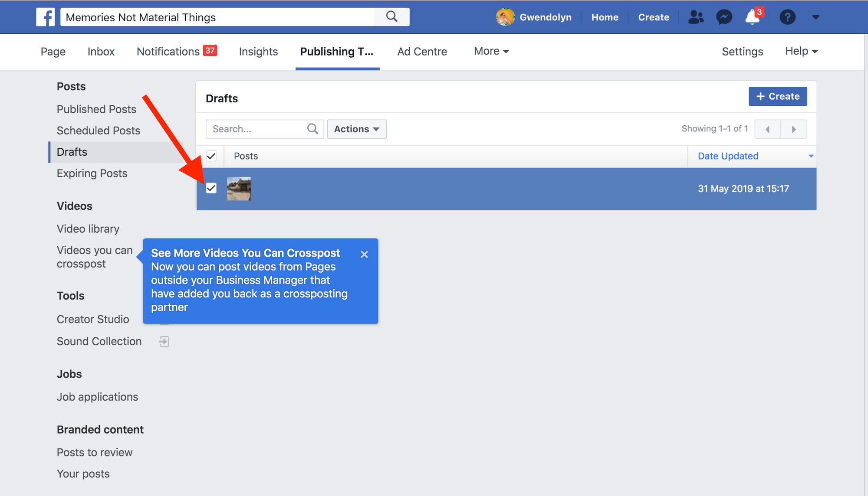This screenshot has width=868, height=496.
Task: Toggle the select-all posts checkbox
Action: tap(211, 156)
